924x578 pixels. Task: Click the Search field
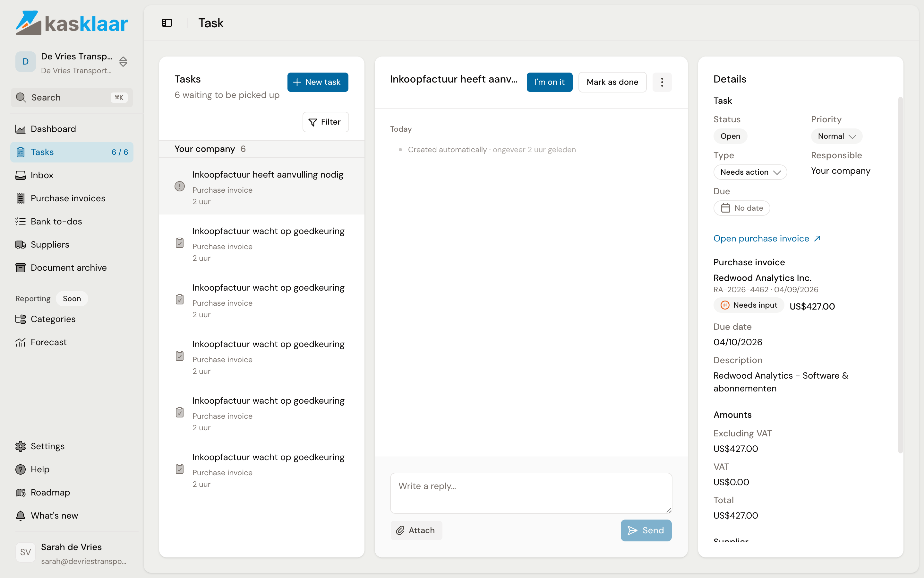click(x=72, y=98)
